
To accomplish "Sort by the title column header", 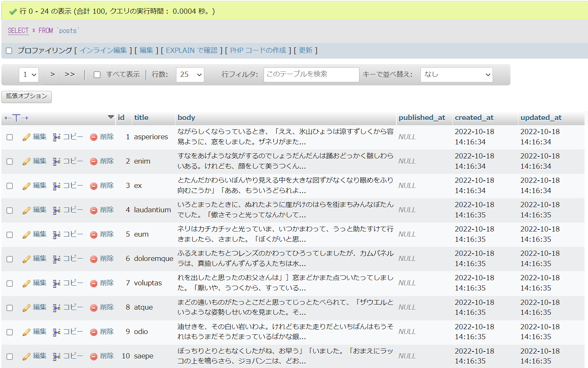I will 141,118.
